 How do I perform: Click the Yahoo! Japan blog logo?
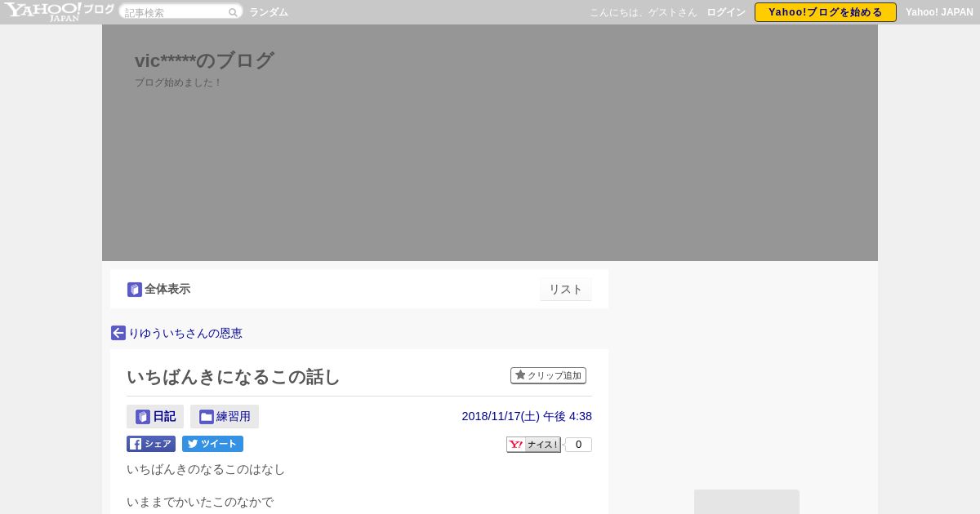point(59,11)
